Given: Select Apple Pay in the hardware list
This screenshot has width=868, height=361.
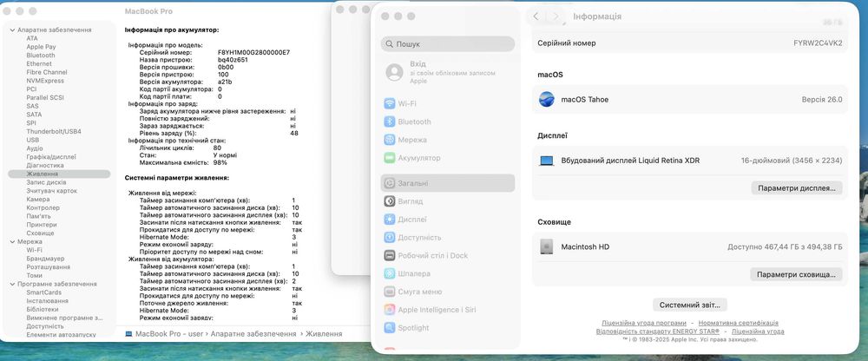Looking at the screenshot, I should tap(41, 47).
